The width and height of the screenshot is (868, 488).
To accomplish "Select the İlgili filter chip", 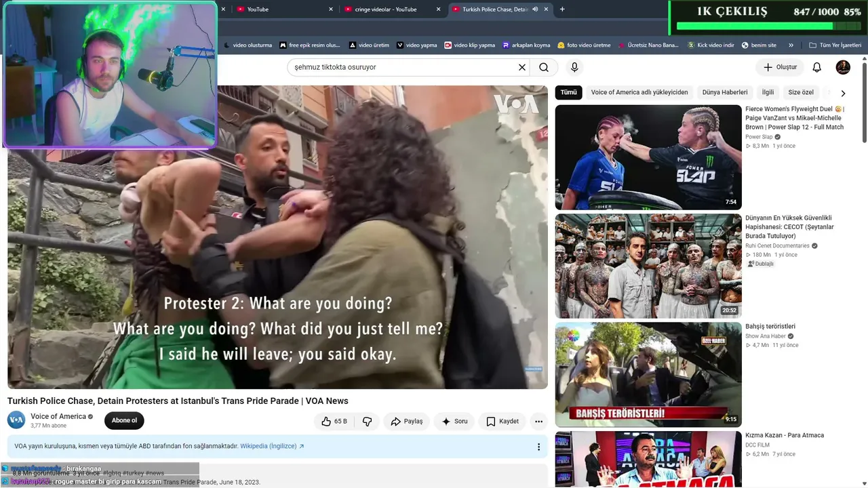I will point(768,92).
